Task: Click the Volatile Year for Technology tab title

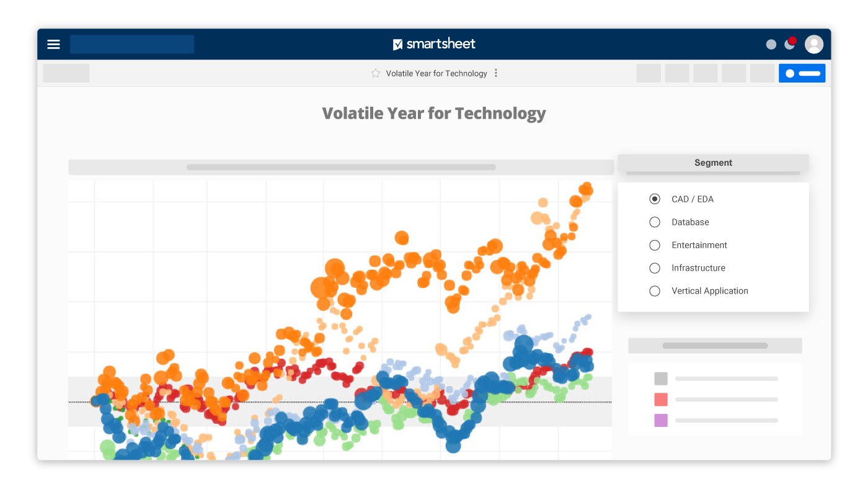Action: (x=436, y=73)
